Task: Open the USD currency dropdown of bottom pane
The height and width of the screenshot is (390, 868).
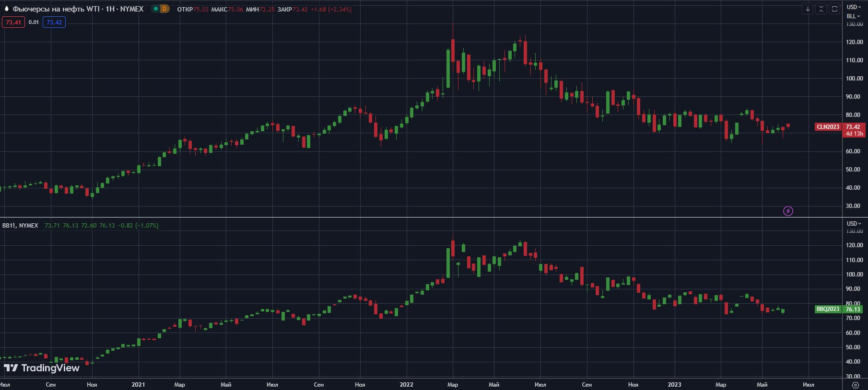Action: [x=854, y=224]
